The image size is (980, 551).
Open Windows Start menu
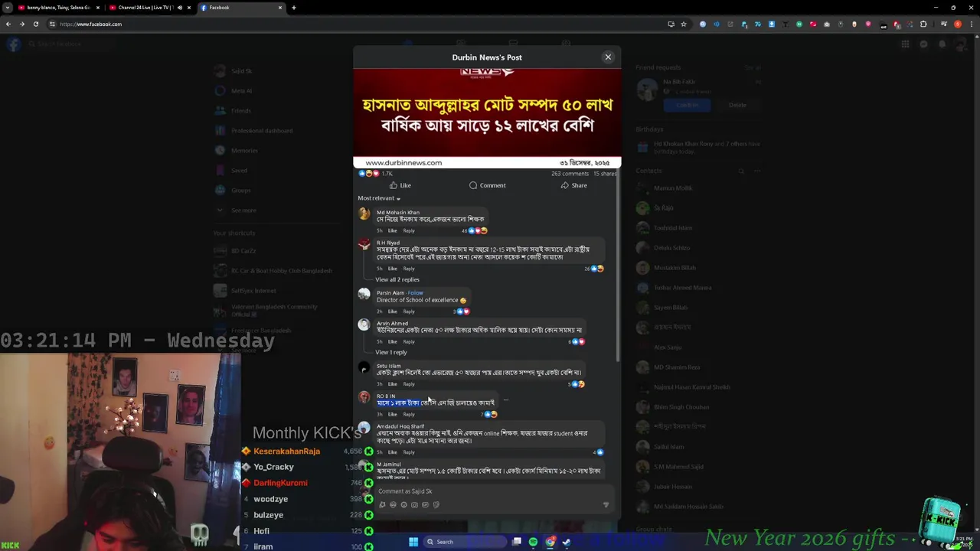(413, 542)
